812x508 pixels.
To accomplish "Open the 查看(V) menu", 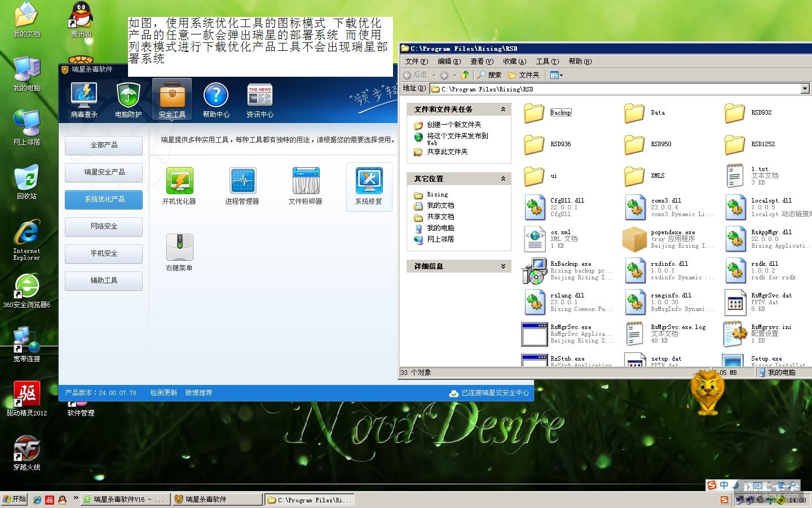I will point(482,62).
